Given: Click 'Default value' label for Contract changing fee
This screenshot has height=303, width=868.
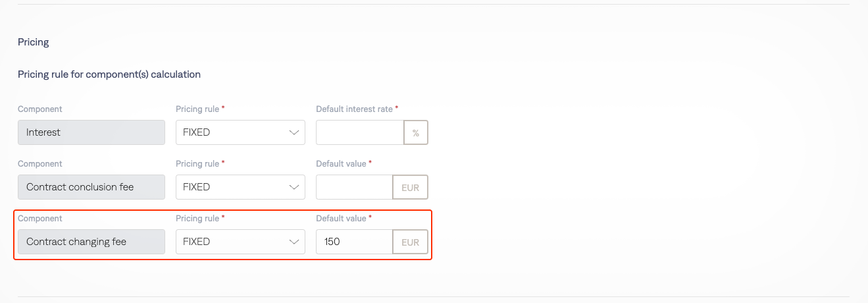Looking at the screenshot, I should [x=342, y=218].
